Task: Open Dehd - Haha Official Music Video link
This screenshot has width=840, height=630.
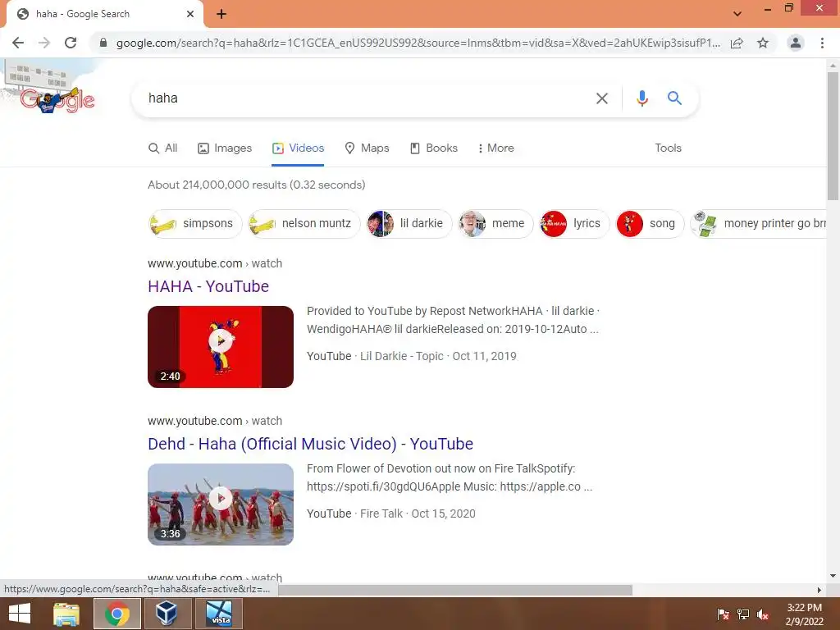Action: click(x=311, y=444)
